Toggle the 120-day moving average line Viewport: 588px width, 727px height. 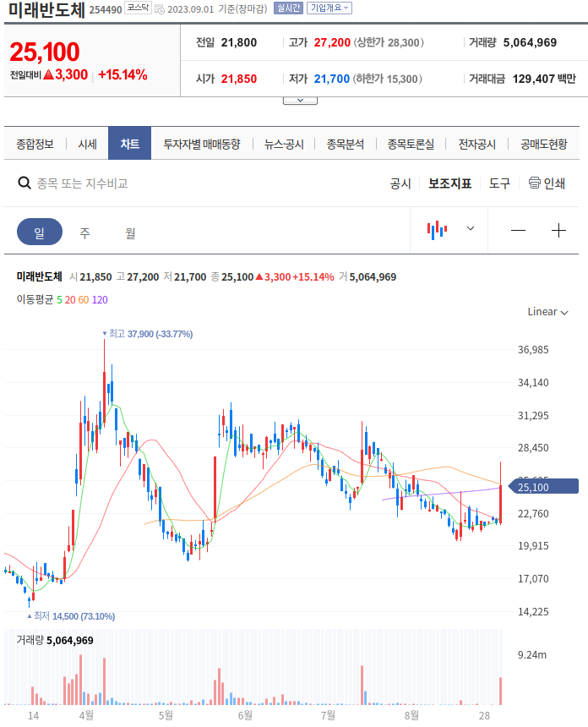(x=100, y=300)
